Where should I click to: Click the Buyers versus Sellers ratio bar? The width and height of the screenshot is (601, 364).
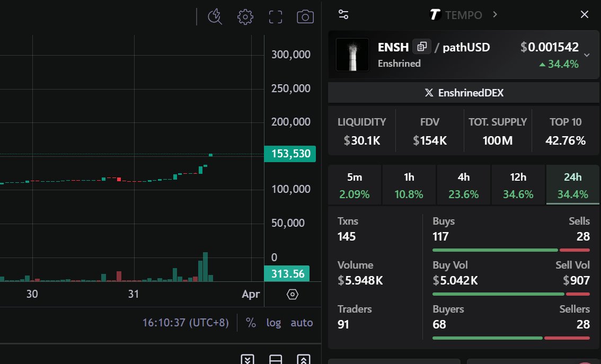tap(511, 338)
